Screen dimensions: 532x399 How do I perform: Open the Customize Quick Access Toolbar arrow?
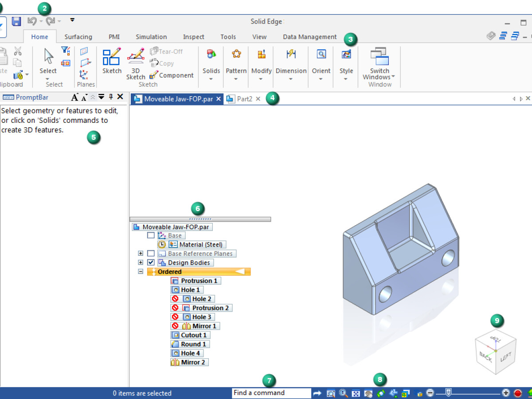pos(72,20)
